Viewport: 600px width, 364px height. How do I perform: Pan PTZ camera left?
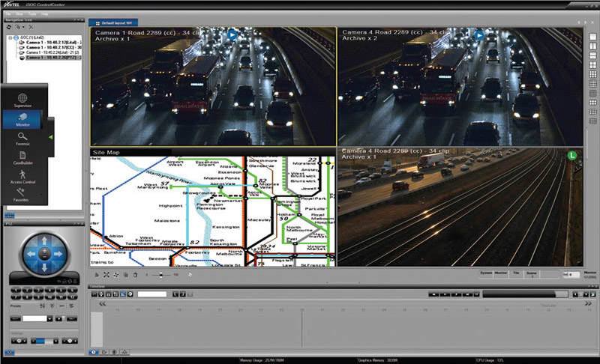point(31,254)
